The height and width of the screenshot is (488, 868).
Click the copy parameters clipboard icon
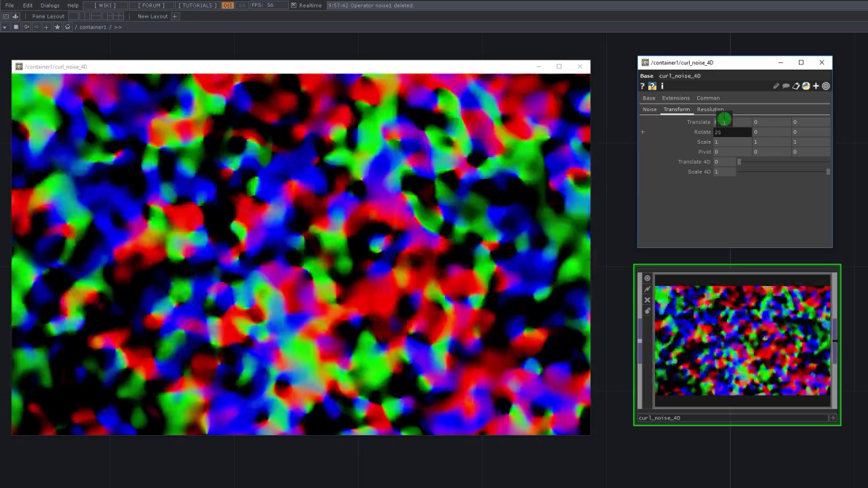[x=796, y=86]
